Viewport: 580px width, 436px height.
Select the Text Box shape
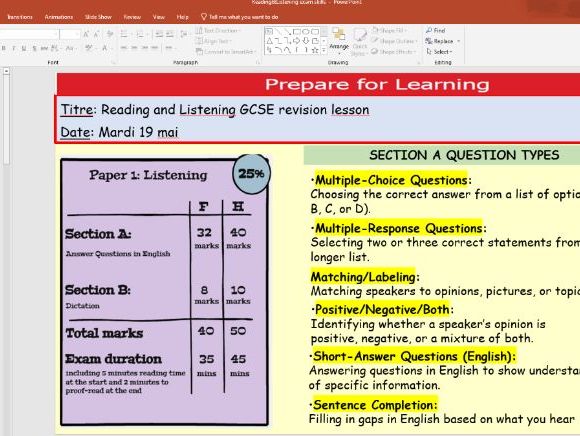(x=269, y=31)
